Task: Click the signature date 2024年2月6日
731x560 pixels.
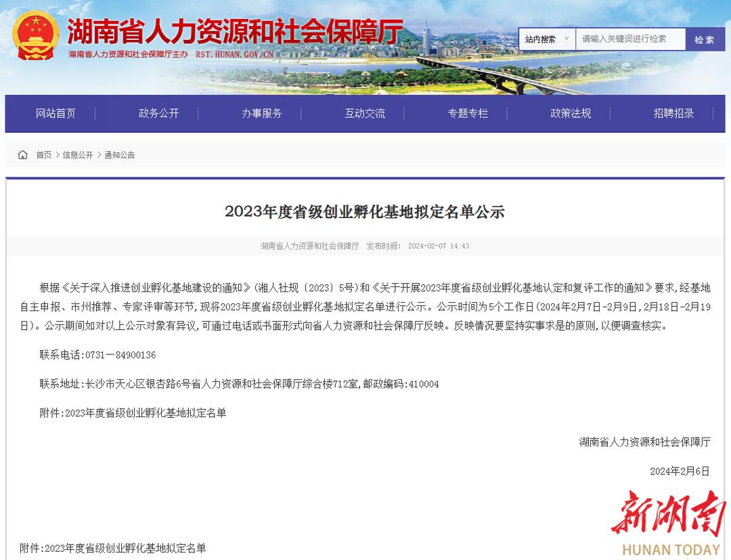Action: click(680, 471)
